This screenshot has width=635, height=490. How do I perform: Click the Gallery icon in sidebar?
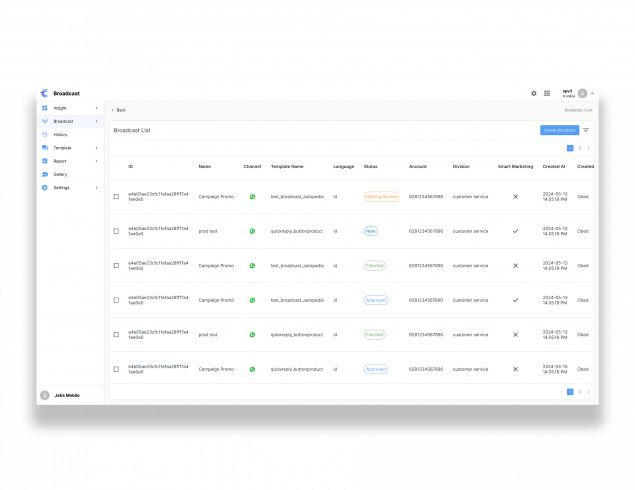(45, 174)
